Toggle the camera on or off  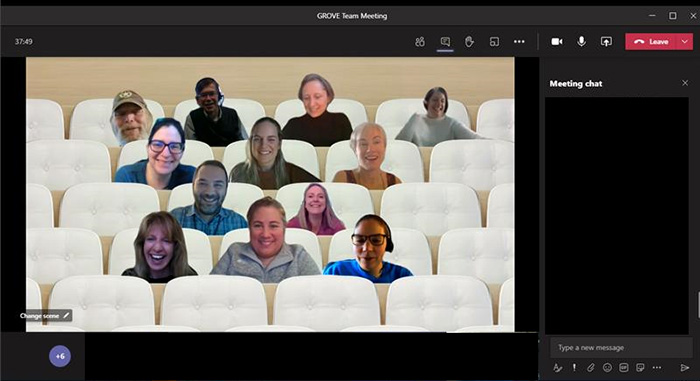point(557,42)
